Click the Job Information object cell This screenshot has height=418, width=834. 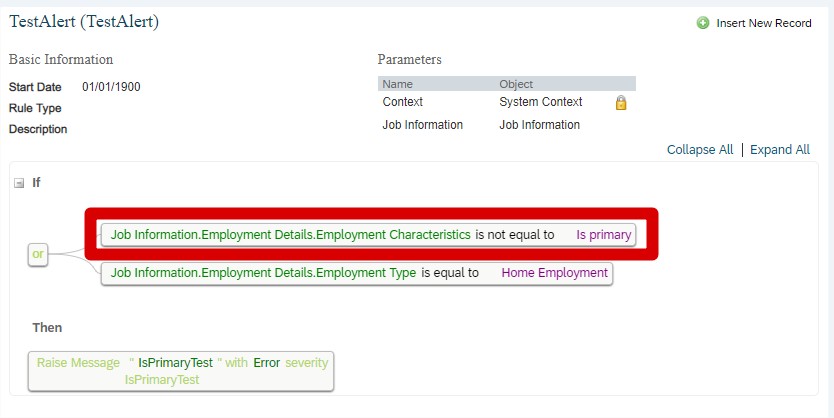539,125
